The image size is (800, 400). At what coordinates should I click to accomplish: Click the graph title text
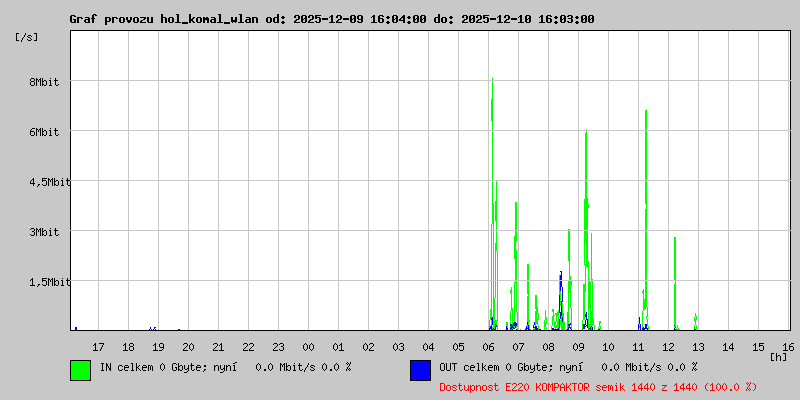332,19
